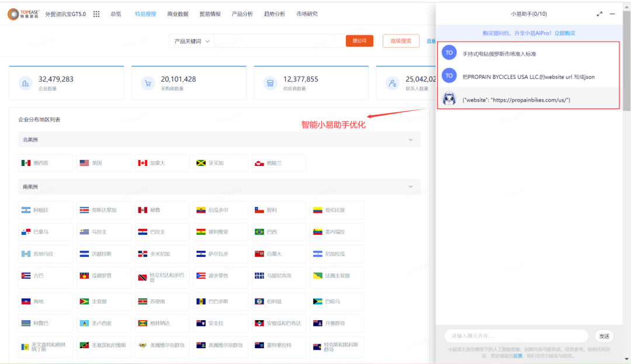
Task: Click the contacts icon beside 联系人数量
Action: (x=391, y=83)
